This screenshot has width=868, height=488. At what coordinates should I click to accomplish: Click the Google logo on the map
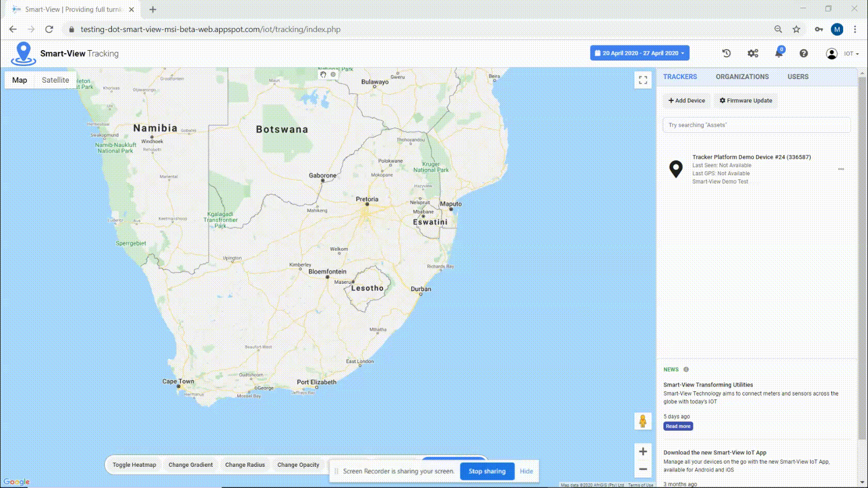click(x=17, y=482)
